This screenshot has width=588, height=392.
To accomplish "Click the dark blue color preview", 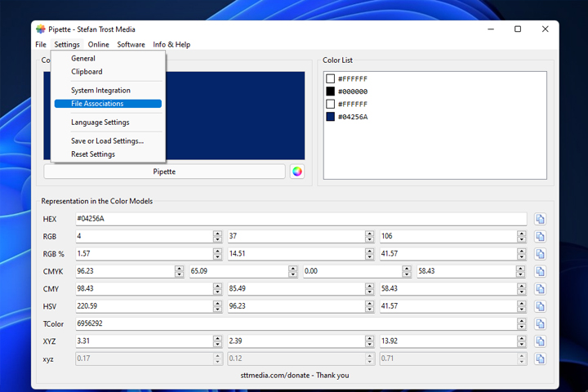I will pos(235,115).
